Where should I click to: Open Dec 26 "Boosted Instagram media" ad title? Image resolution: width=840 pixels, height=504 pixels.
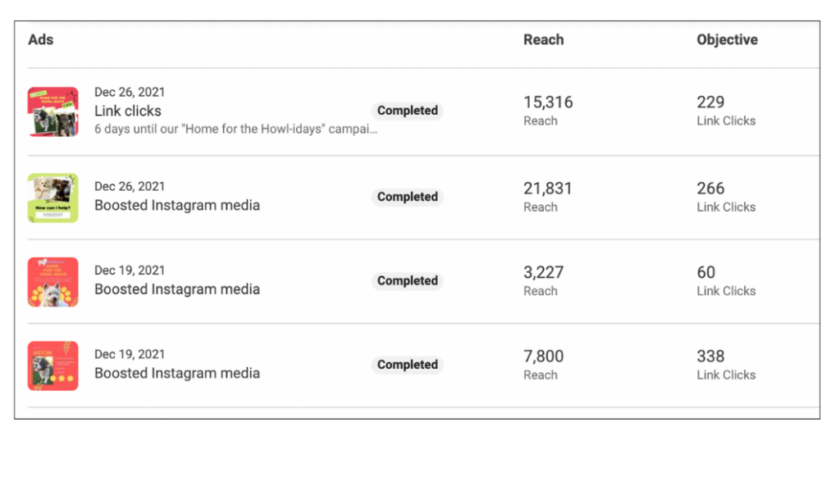[176, 205]
